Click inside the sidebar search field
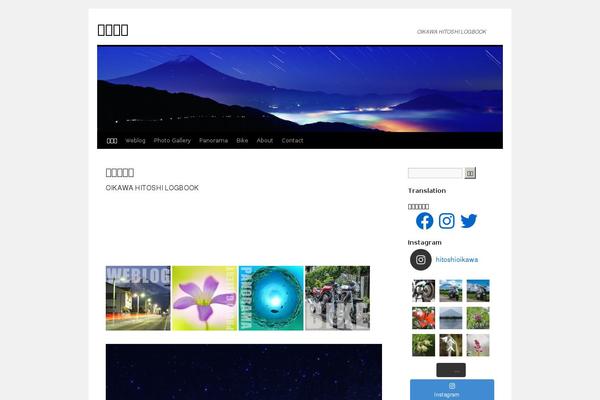This screenshot has width=600, height=400. click(x=435, y=173)
